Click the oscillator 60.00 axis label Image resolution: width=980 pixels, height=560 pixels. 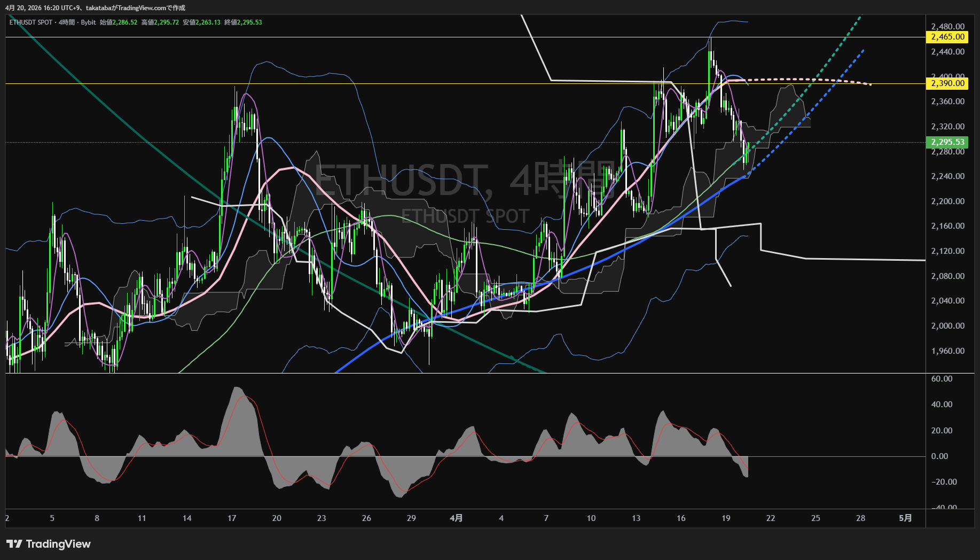click(x=942, y=379)
